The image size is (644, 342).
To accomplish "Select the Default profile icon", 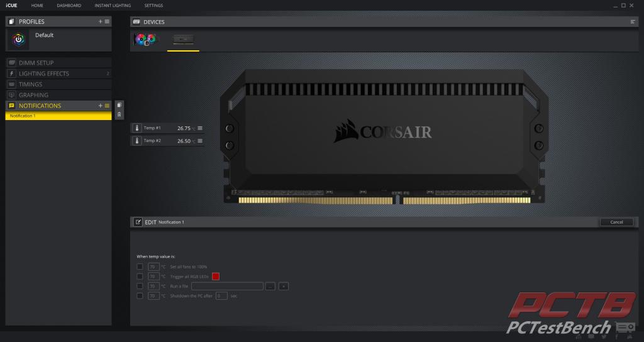I will pos(18,40).
